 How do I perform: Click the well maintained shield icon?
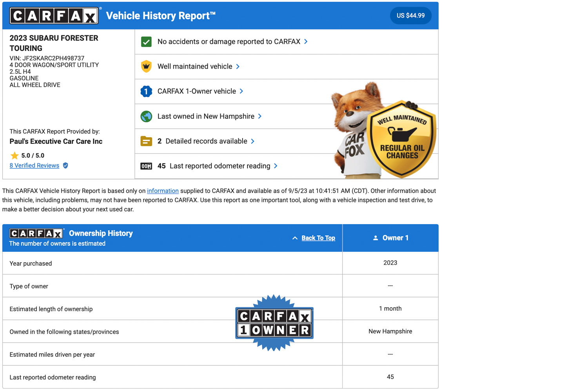click(x=146, y=66)
